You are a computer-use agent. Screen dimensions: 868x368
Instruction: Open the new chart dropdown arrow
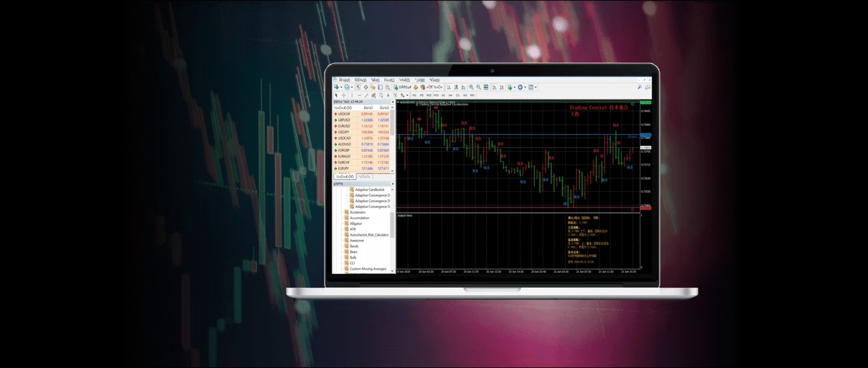click(x=341, y=87)
